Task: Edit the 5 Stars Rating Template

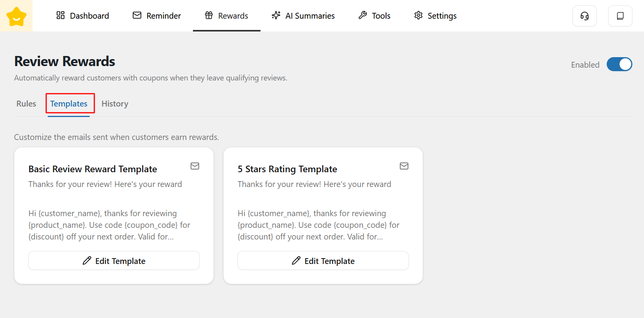Action: tap(323, 261)
